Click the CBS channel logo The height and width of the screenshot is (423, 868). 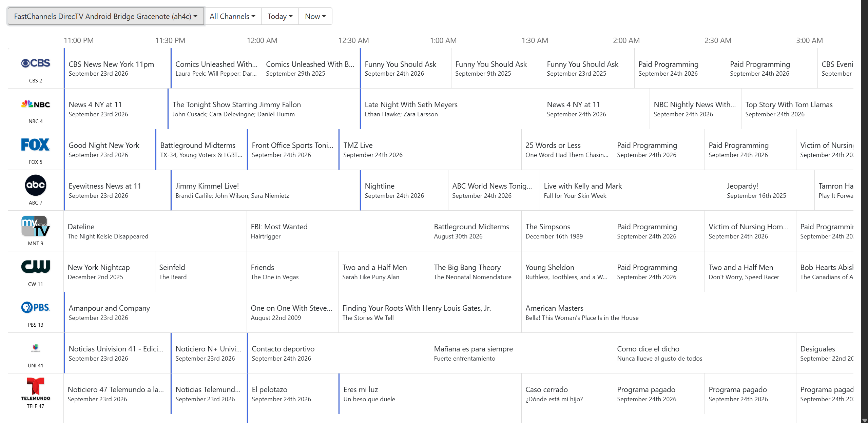tap(36, 63)
